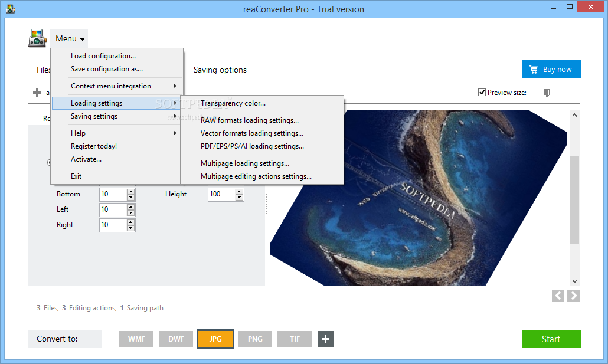This screenshot has width=608, height=364.
Task: Select WMF as output format
Action: (x=136, y=339)
